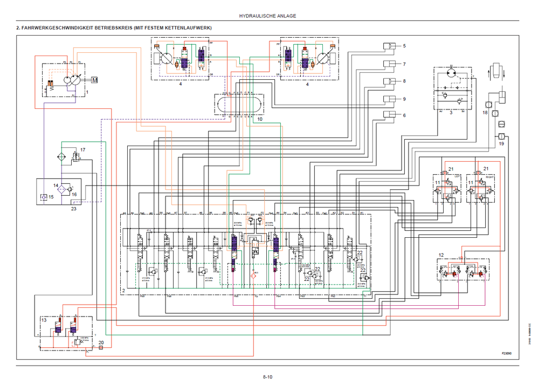Select the cylinder symbol labeled 7
The image size is (552, 392).
tap(389, 64)
